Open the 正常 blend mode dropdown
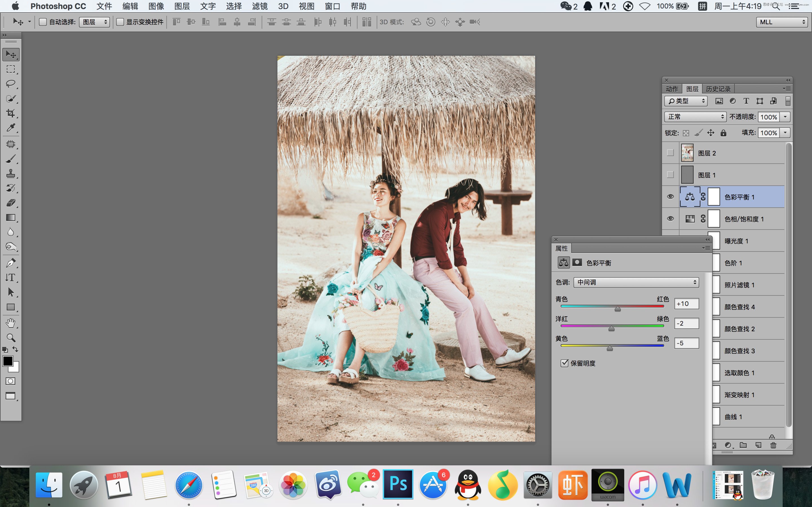812x507 pixels. click(x=695, y=117)
